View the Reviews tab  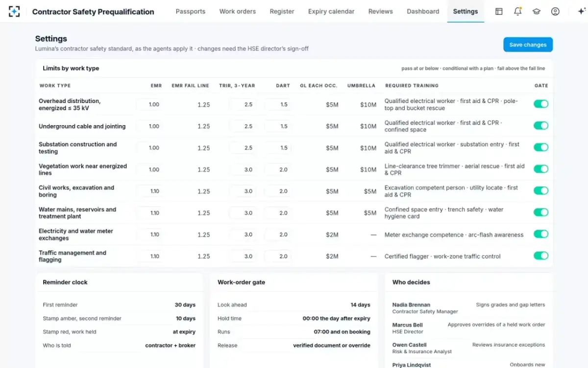point(381,11)
